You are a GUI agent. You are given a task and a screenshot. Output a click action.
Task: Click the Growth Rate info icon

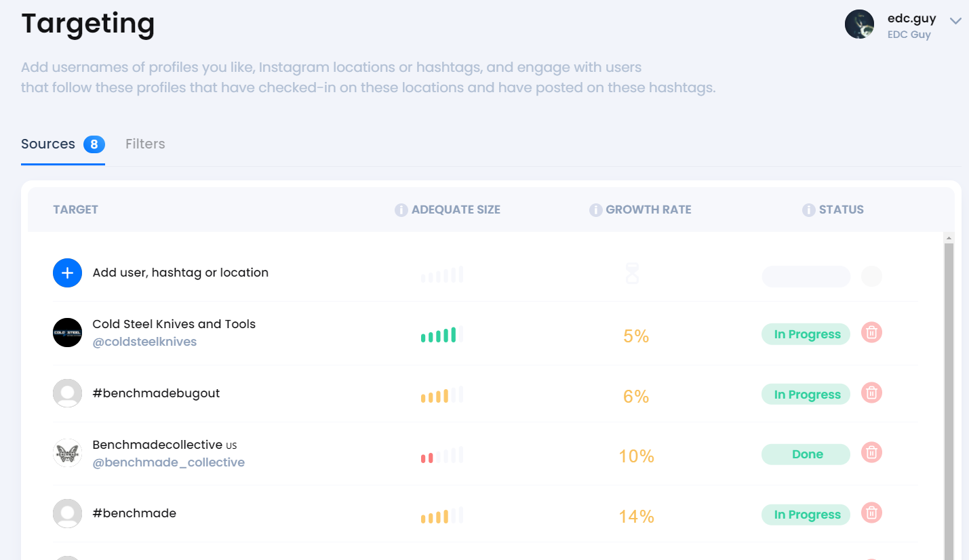(595, 210)
